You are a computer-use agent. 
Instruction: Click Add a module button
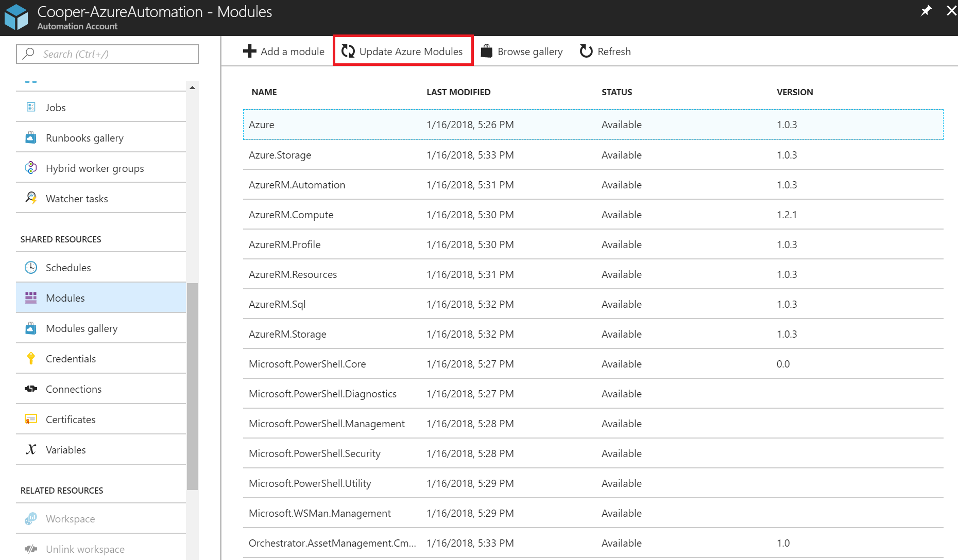[x=284, y=51]
